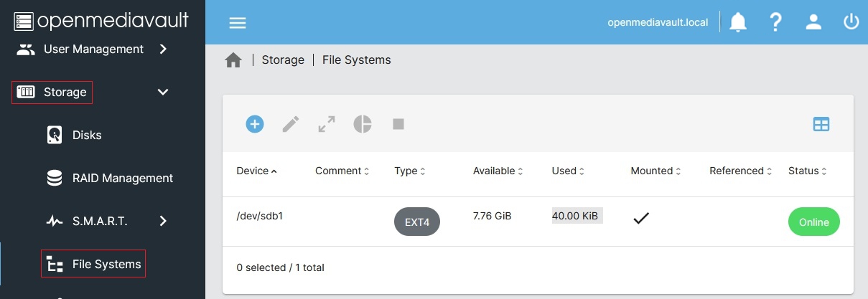868x299 pixels.
Task: Click the pencil edit icon in toolbar
Action: [x=290, y=124]
